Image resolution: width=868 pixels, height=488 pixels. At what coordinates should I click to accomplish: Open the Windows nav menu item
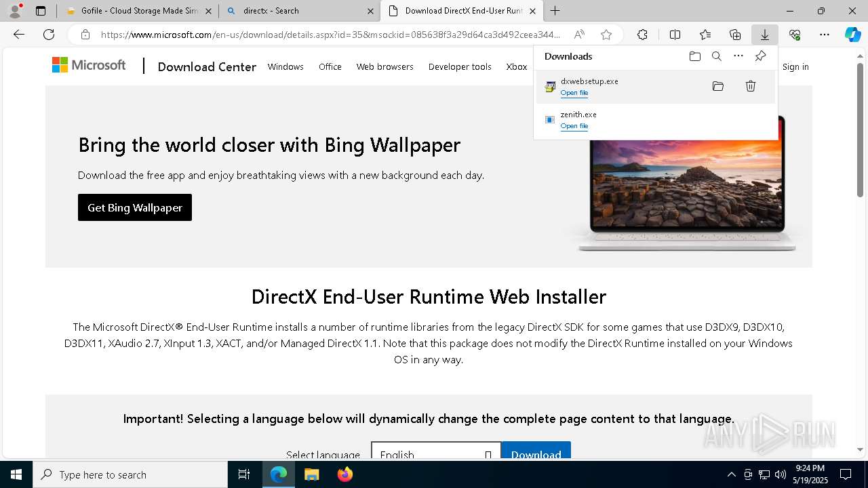[285, 66]
